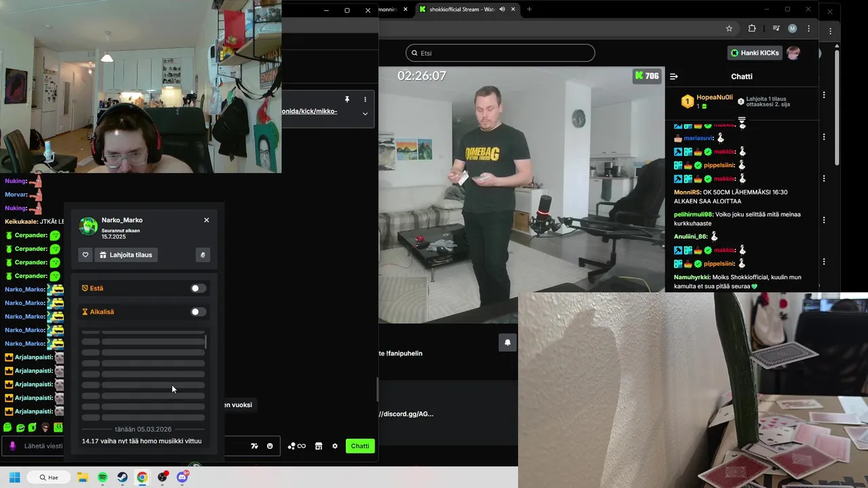The image size is (868, 488).
Task: Open a new browser tab
Action: (x=529, y=9)
